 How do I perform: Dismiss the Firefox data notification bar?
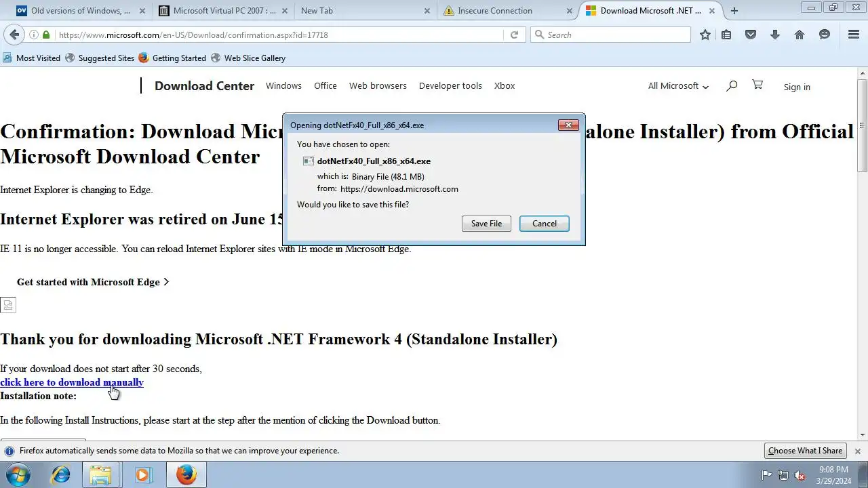click(x=857, y=451)
